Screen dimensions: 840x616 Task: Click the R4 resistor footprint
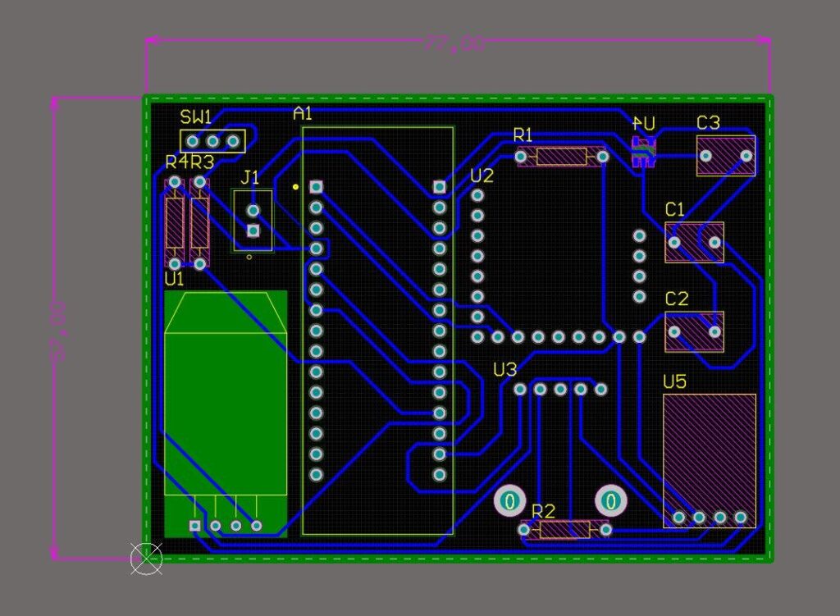click(x=175, y=222)
